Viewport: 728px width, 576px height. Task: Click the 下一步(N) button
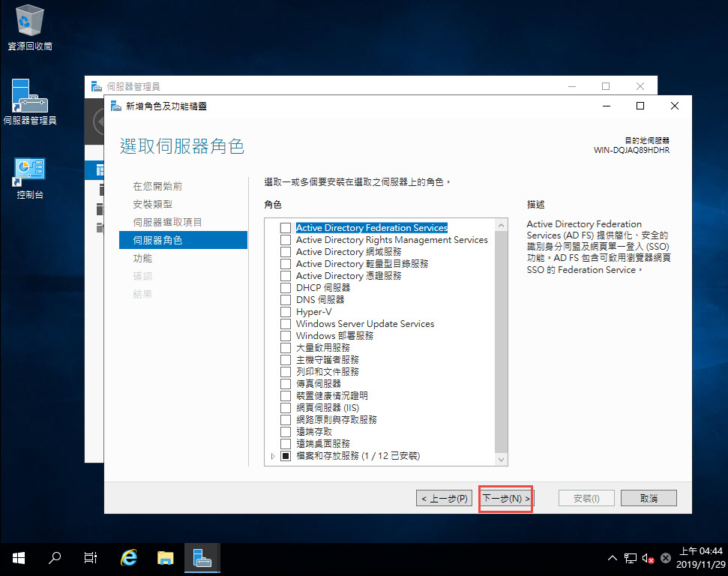505,499
